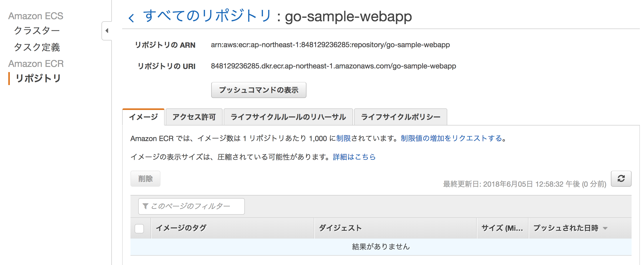The image size is (644, 265).
Task: Click the Amazon ECS sidebar heading
Action: [x=36, y=16]
